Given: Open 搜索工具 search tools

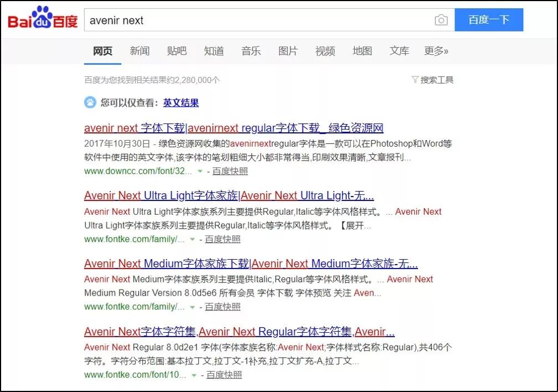Looking at the screenshot, I should pos(437,80).
